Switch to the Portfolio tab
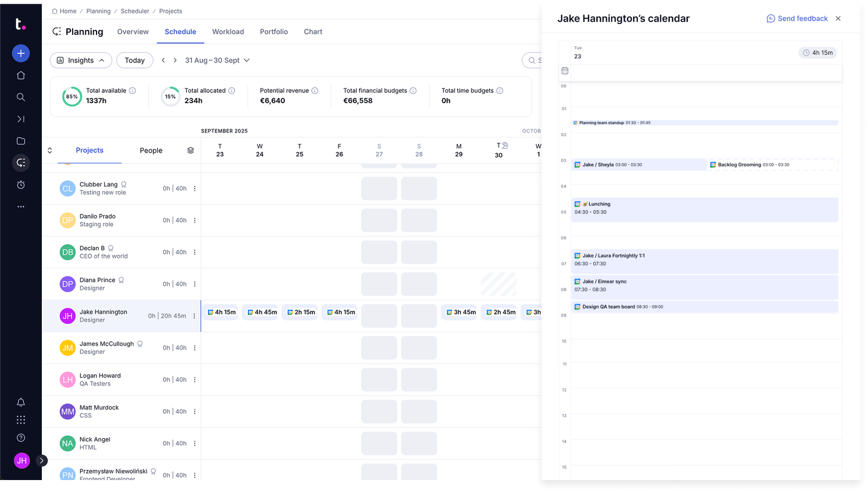The image size is (868, 492). pyautogui.click(x=273, y=31)
